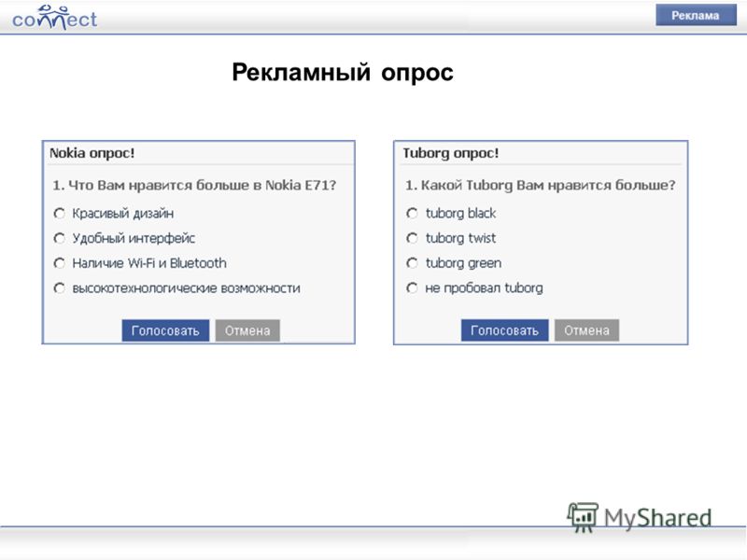The image size is (747, 560).
Task: Open the Реклама button
Action: point(696,15)
